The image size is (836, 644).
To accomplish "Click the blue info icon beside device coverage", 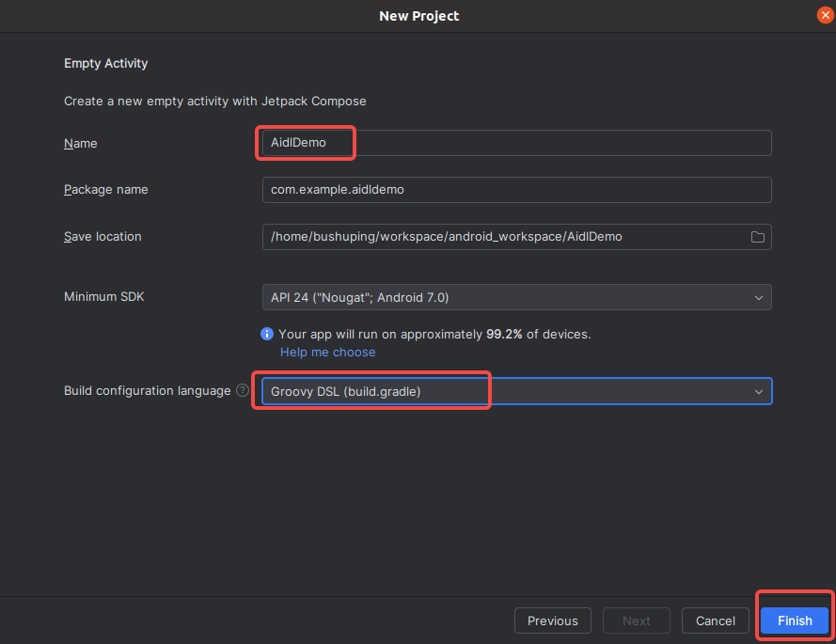I will click(x=267, y=334).
